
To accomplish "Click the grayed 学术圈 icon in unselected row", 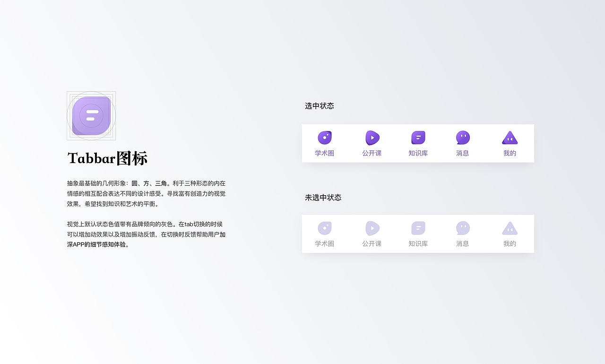I will (x=325, y=228).
